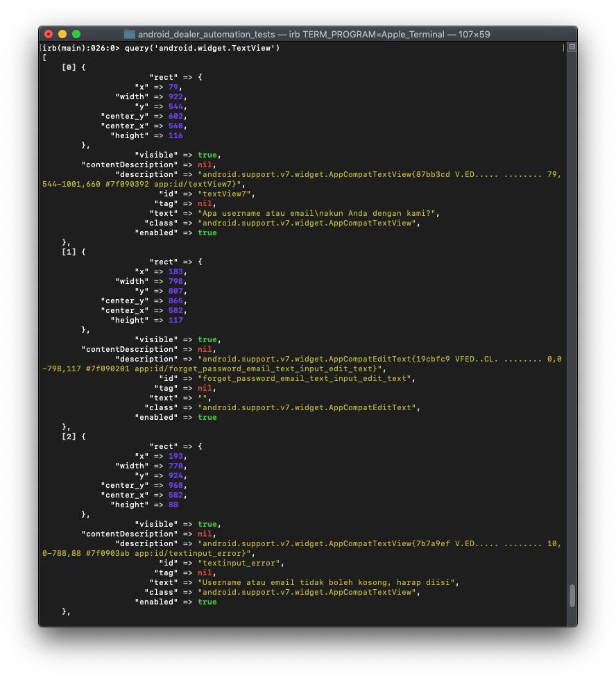Click the green zoom button

[76, 34]
